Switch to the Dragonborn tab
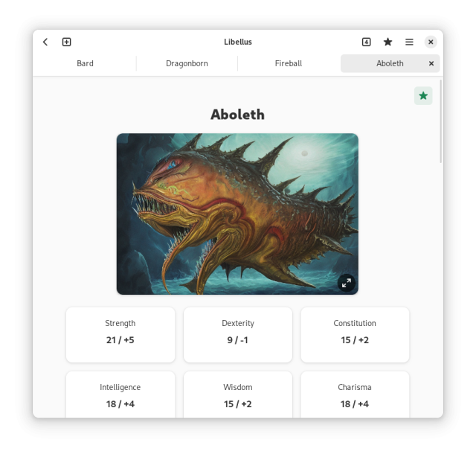476x454 pixels. pos(187,63)
